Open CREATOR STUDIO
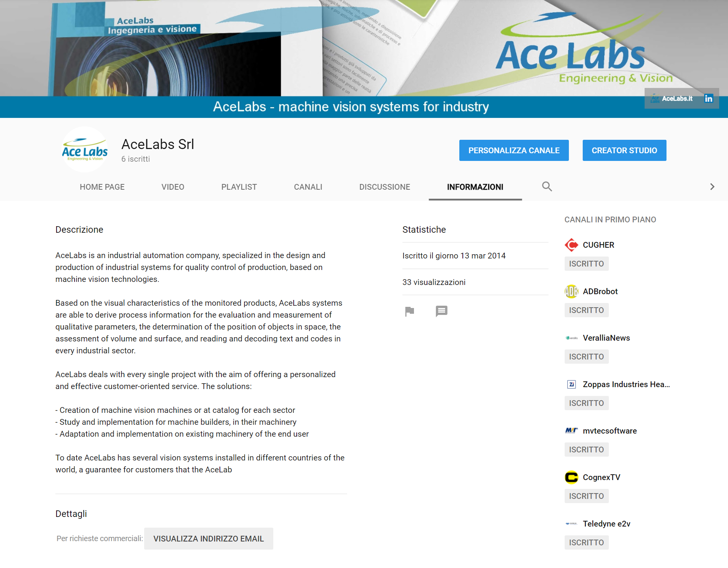This screenshot has height=568, width=728. (x=624, y=151)
